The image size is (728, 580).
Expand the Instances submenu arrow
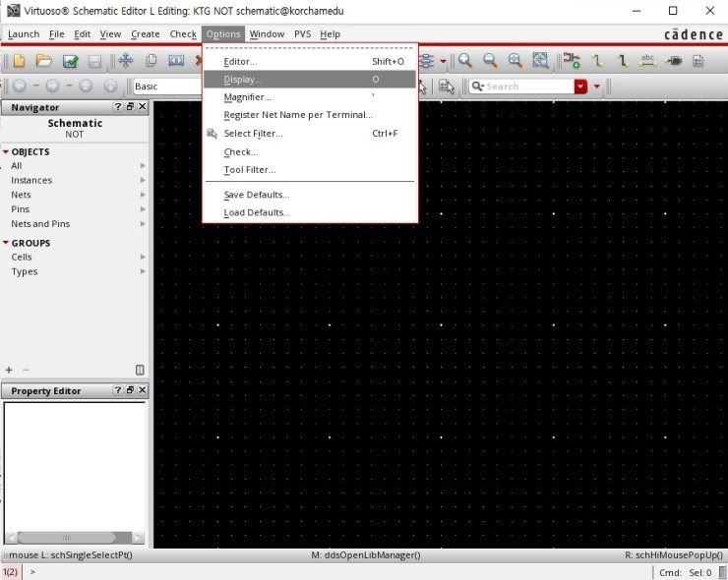[143, 181]
